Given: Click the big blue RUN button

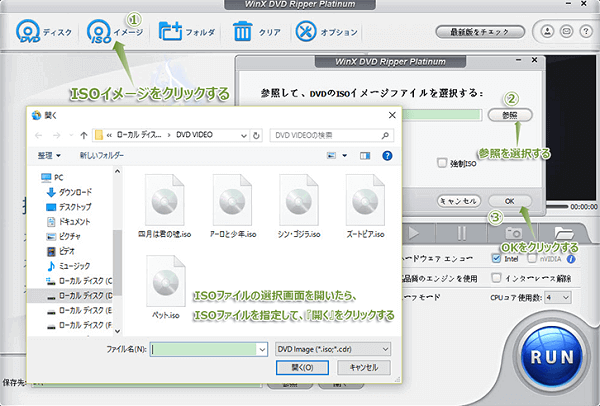Looking at the screenshot, I should pyautogui.click(x=552, y=357).
